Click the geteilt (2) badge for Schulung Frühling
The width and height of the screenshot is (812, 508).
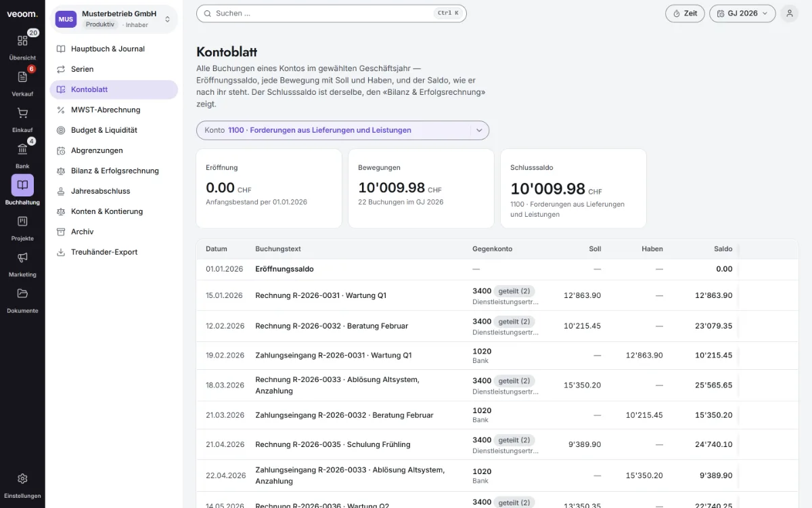click(514, 440)
